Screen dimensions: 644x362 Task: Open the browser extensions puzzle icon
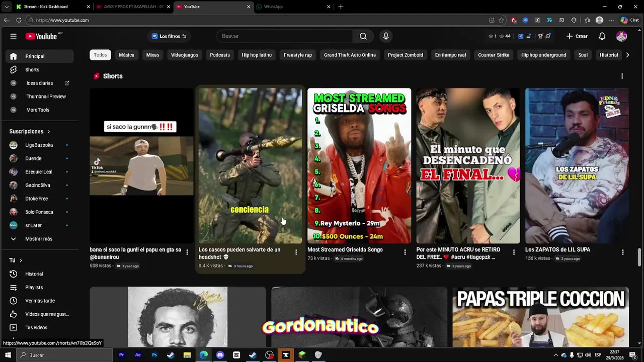coord(574,20)
